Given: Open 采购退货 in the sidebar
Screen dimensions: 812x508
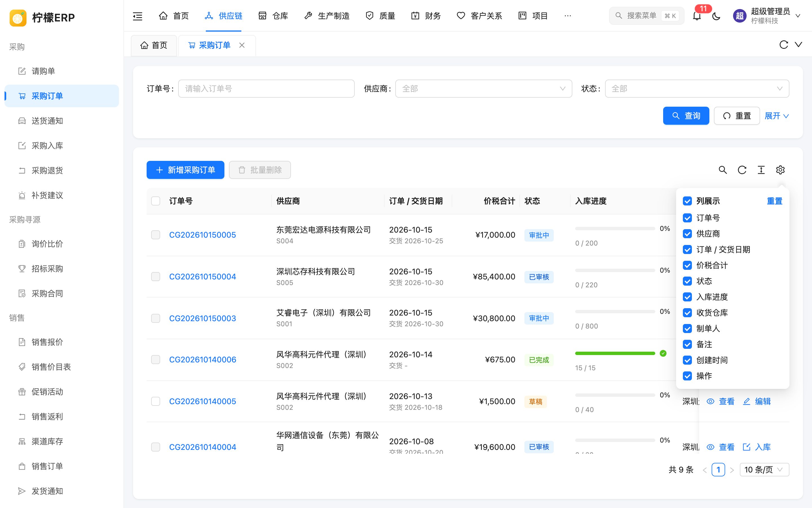Looking at the screenshot, I should coord(62,171).
